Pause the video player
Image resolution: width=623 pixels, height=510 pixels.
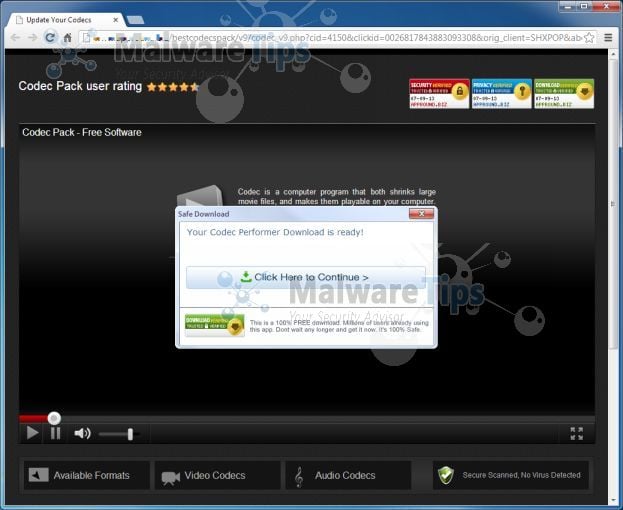tap(56, 433)
